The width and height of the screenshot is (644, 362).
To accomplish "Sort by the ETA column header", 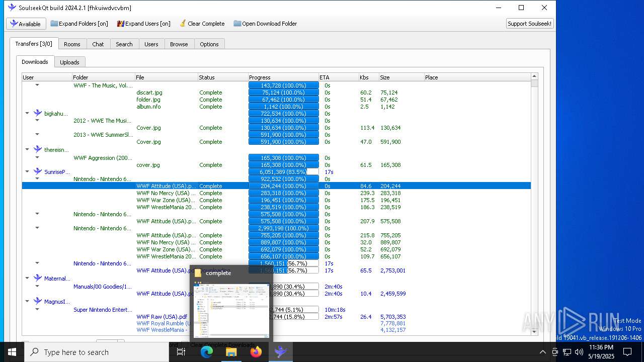I will pyautogui.click(x=339, y=77).
